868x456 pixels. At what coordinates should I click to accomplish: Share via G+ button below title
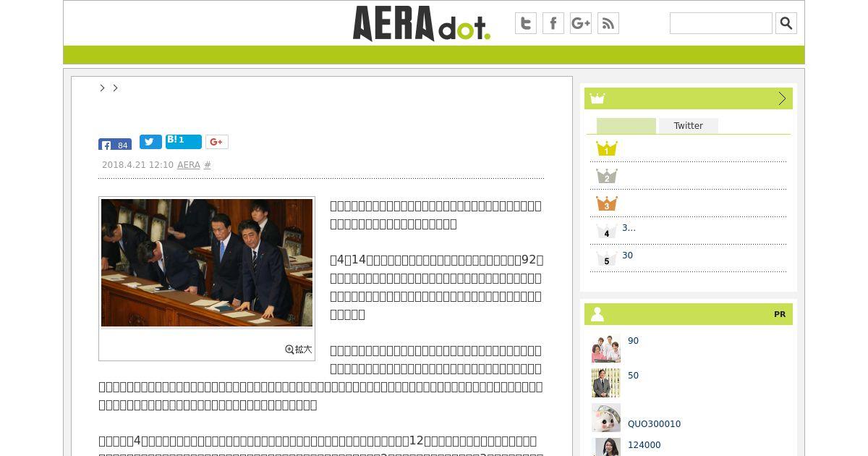(217, 142)
